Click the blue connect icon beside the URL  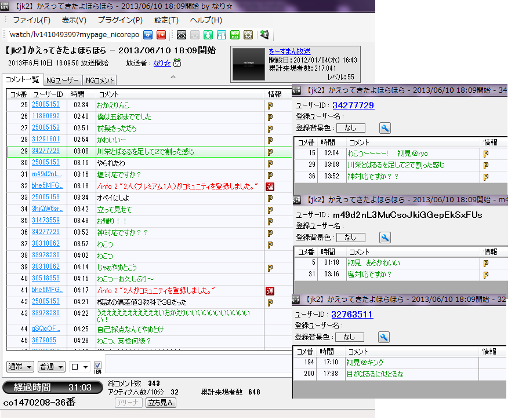(x=148, y=35)
